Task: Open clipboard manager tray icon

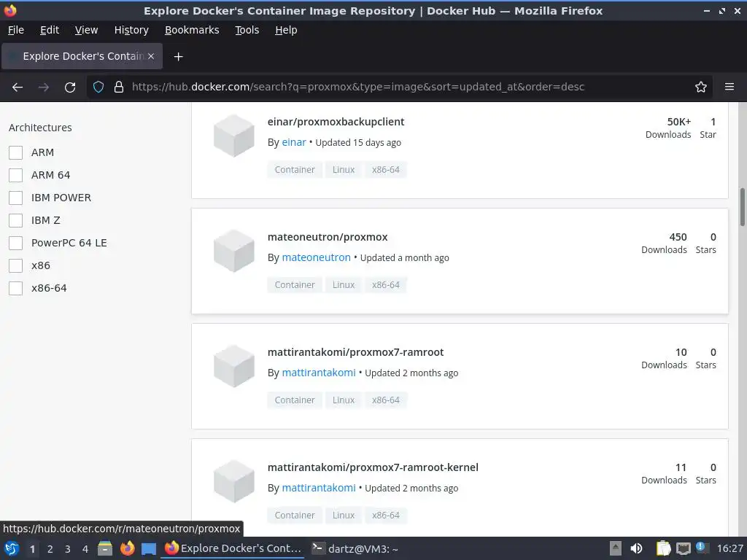Action: click(x=663, y=548)
